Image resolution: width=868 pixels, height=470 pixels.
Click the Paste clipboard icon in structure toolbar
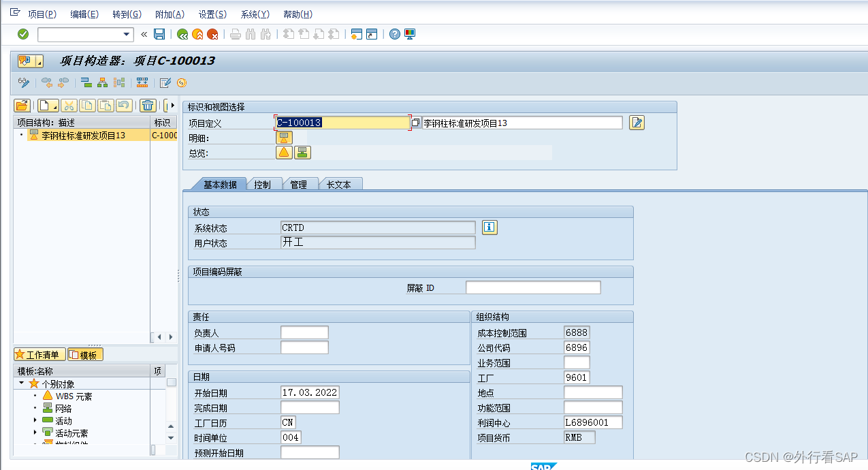click(105, 105)
